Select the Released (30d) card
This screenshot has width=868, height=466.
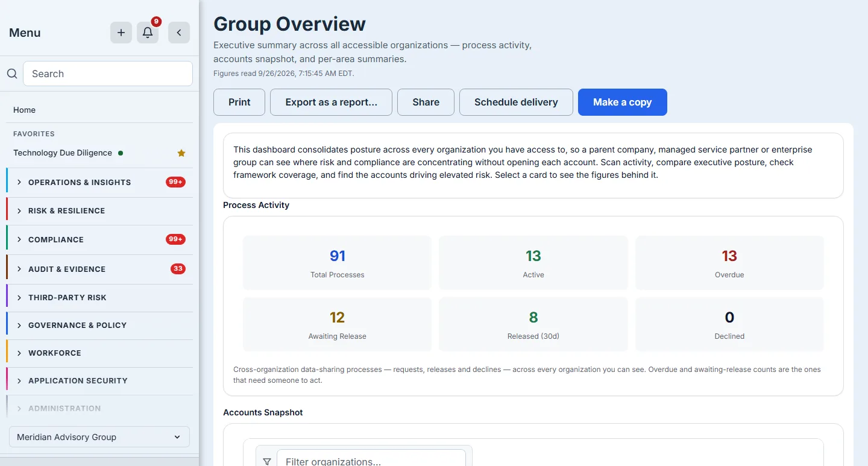coord(533,324)
